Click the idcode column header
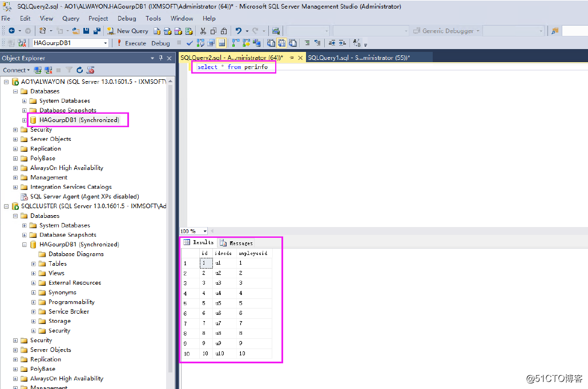This screenshot has width=588, height=389. (224, 253)
